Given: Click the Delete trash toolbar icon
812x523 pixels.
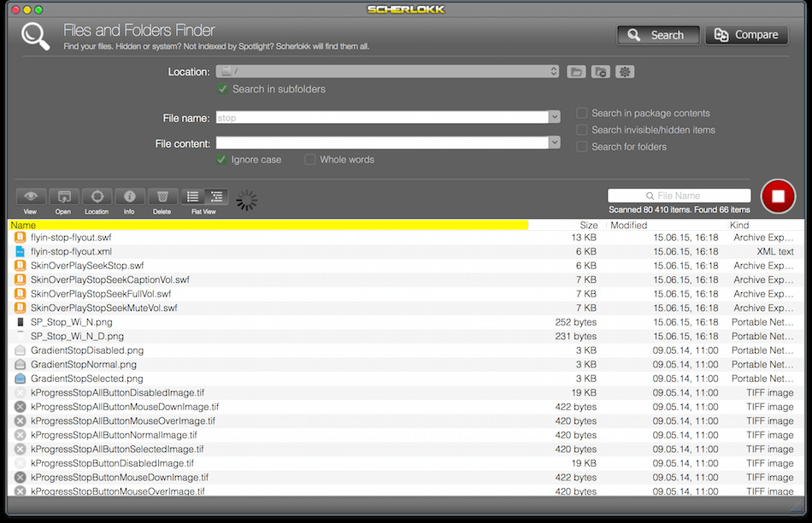Looking at the screenshot, I should pyautogui.click(x=162, y=197).
